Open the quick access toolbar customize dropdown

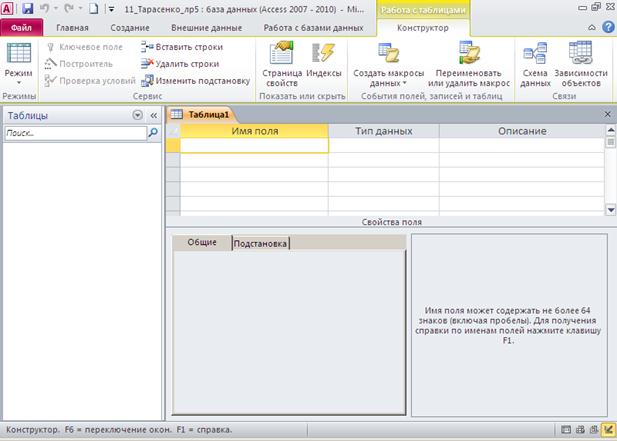click(111, 9)
